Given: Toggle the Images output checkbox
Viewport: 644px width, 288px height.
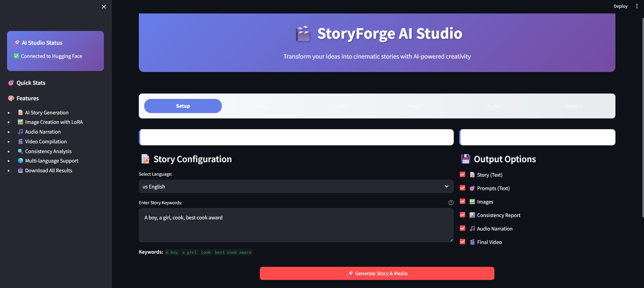Looking at the screenshot, I should pos(462,201).
